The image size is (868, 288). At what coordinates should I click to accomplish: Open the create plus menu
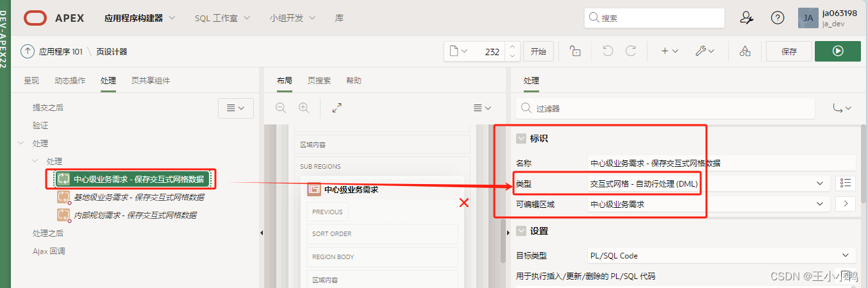tap(670, 51)
